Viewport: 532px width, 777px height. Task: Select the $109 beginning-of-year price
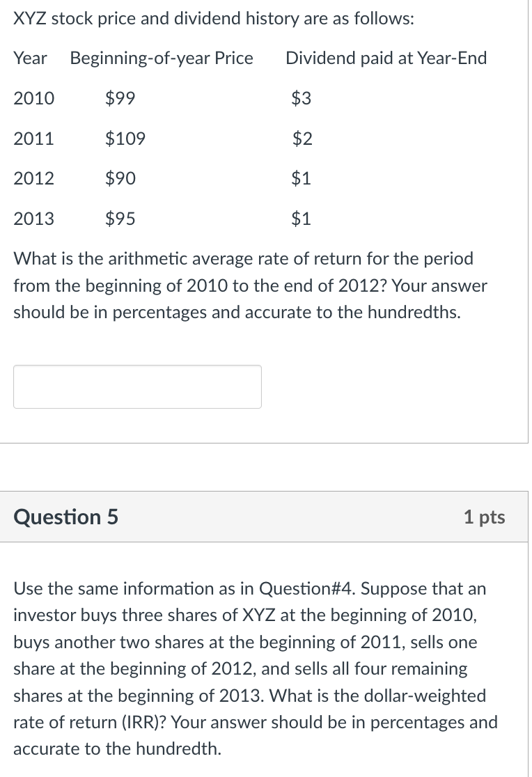(x=125, y=139)
